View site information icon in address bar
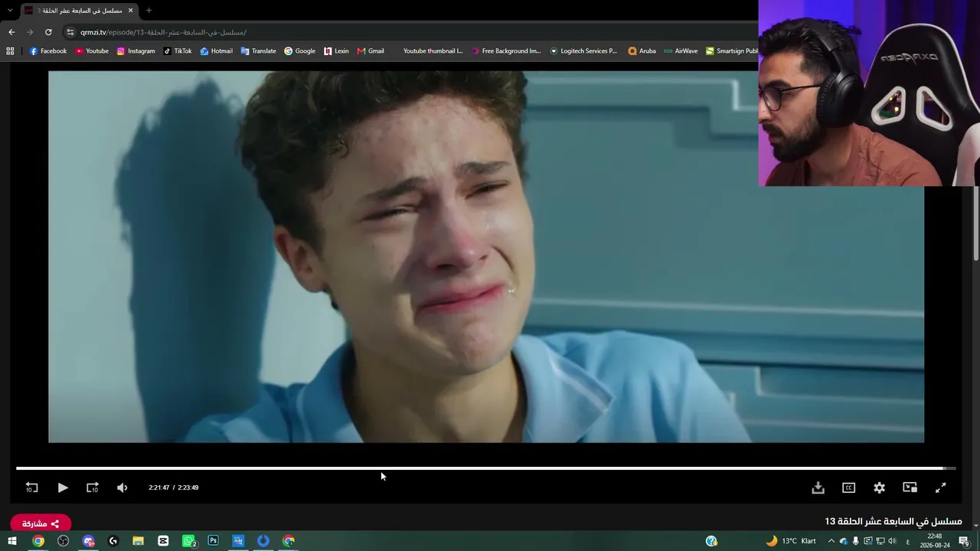Image resolution: width=980 pixels, height=551 pixels. coord(70,32)
